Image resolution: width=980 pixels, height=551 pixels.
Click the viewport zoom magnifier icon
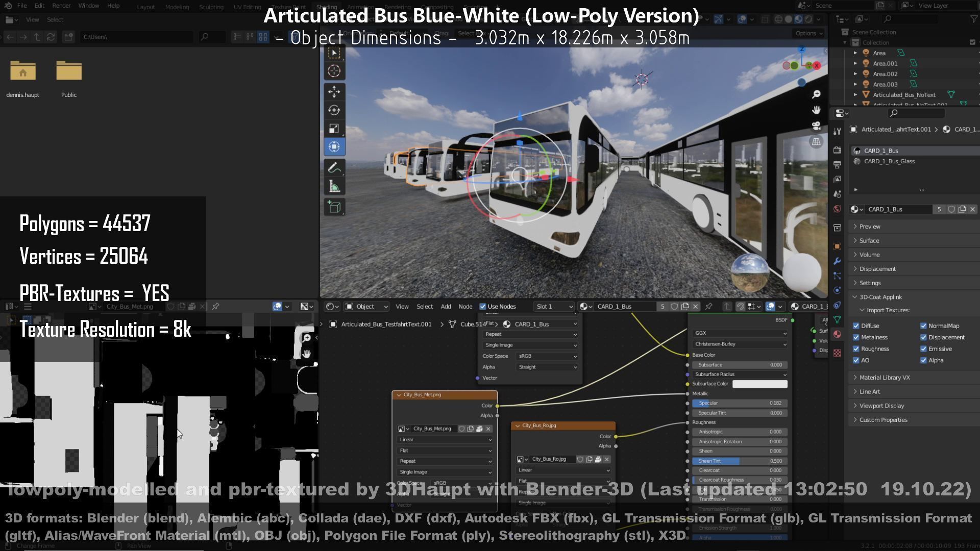click(x=816, y=94)
